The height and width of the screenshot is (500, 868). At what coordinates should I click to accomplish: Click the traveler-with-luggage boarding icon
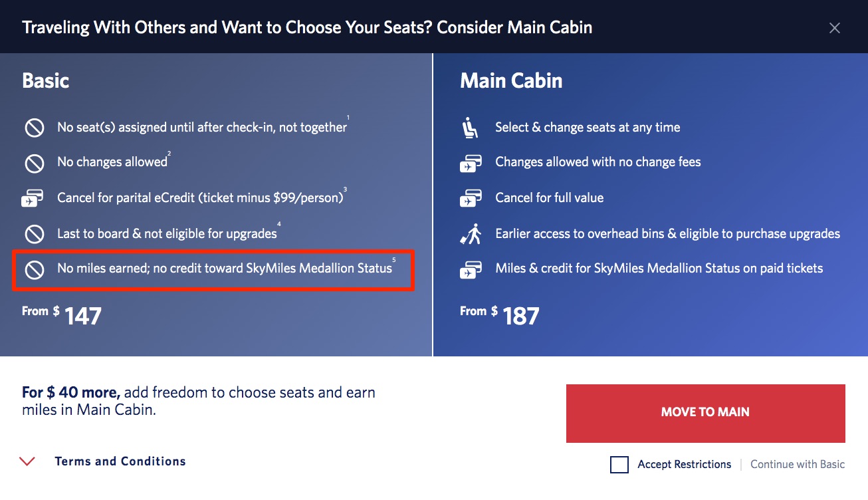point(472,233)
